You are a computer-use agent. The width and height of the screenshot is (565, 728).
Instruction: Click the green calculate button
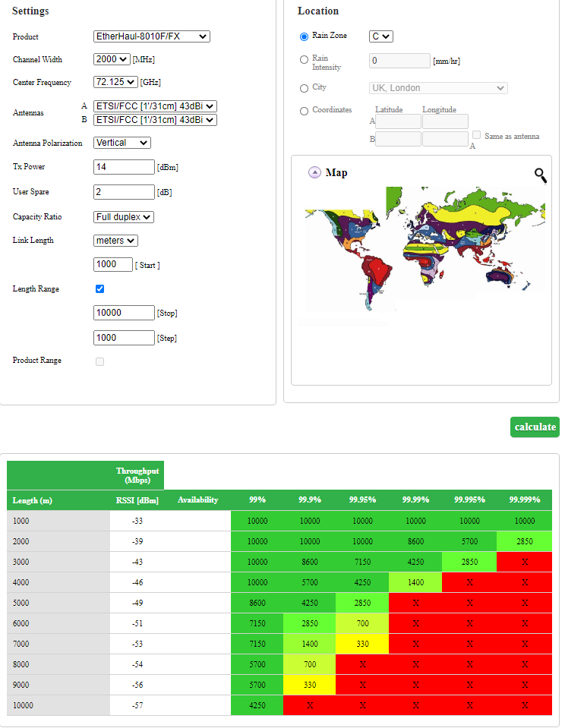pos(535,427)
